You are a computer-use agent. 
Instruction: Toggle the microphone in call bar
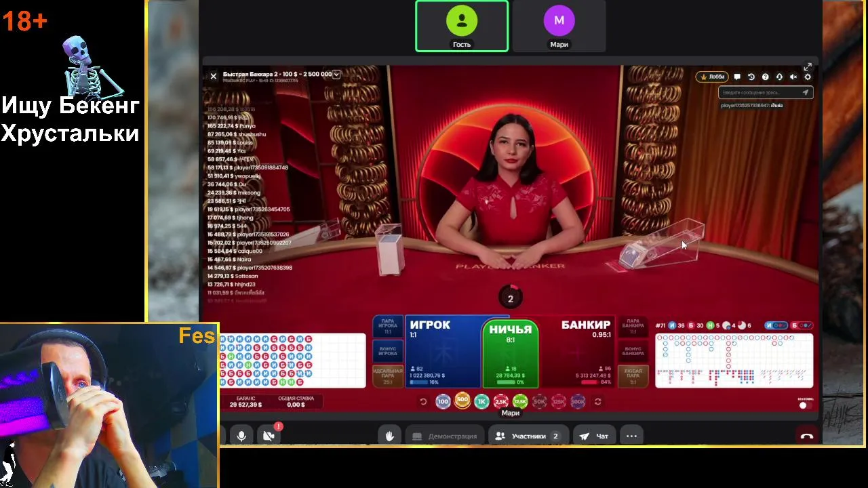[x=241, y=436]
